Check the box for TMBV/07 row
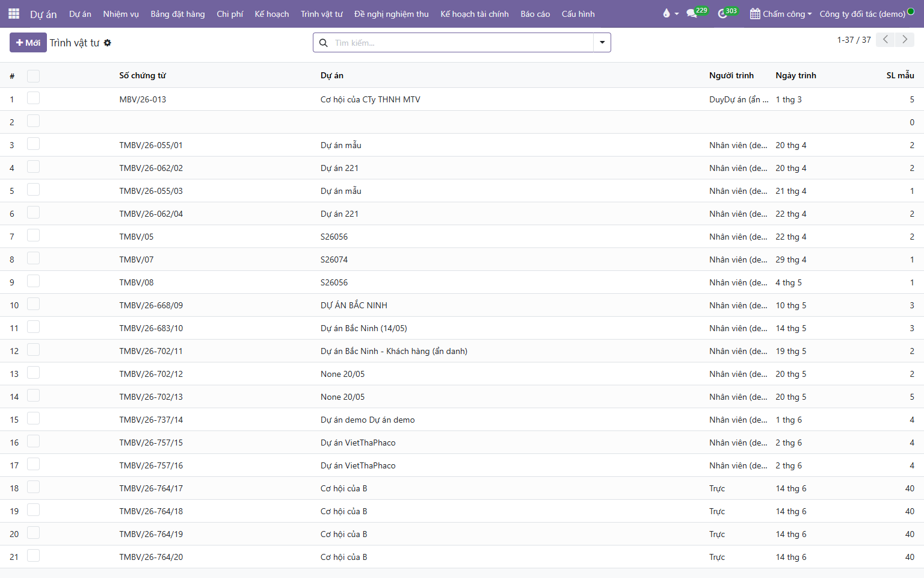924x578 pixels. coord(33,259)
